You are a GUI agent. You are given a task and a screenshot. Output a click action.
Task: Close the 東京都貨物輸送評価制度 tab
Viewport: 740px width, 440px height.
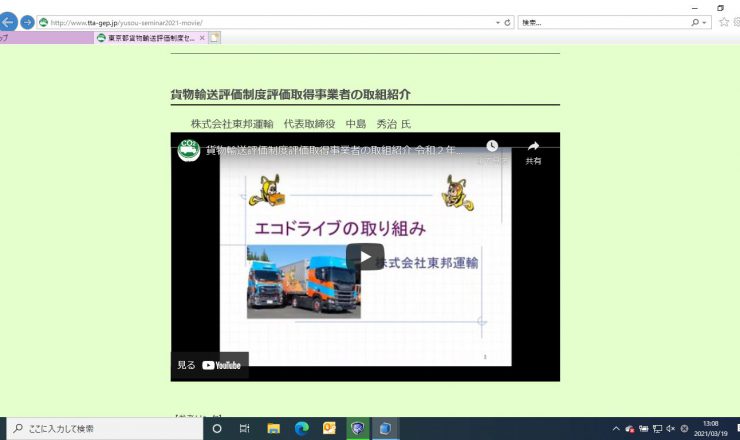click(x=202, y=38)
